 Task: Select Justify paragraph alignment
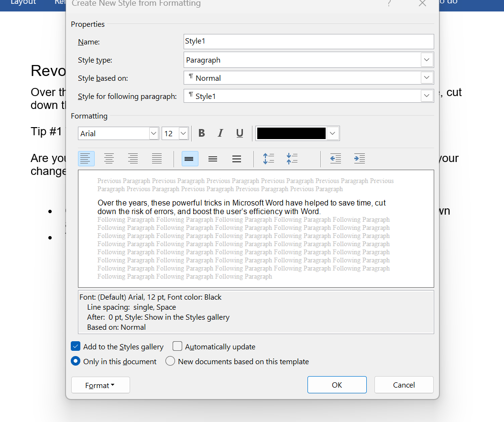[x=157, y=159]
